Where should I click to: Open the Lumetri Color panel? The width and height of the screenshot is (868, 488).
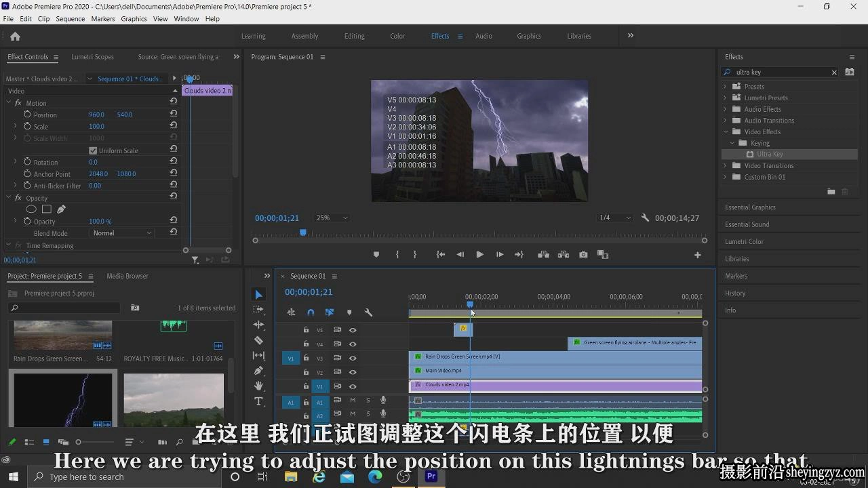[744, 241]
